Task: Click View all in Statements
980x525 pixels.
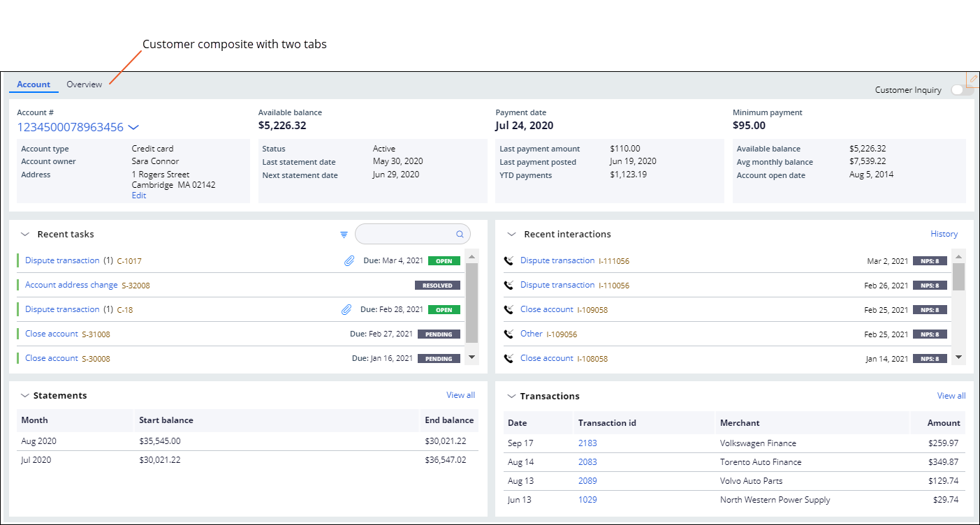Action: tap(460, 395)
